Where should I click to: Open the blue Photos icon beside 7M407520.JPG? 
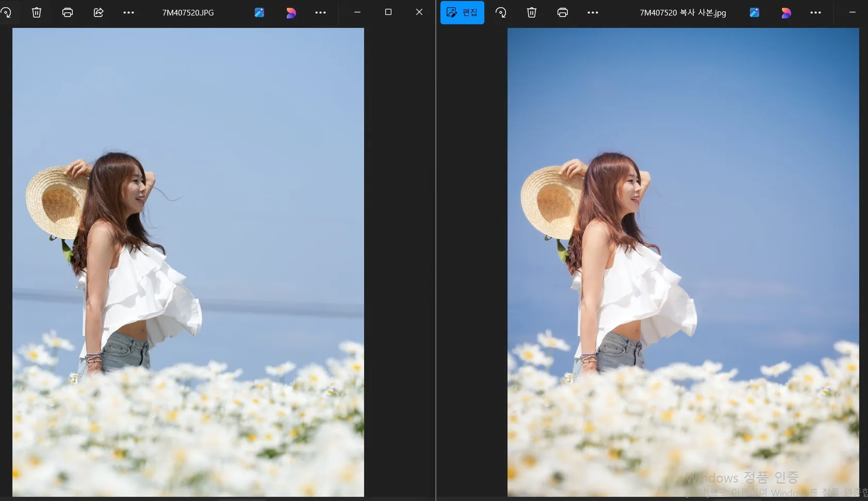[259, 12]
